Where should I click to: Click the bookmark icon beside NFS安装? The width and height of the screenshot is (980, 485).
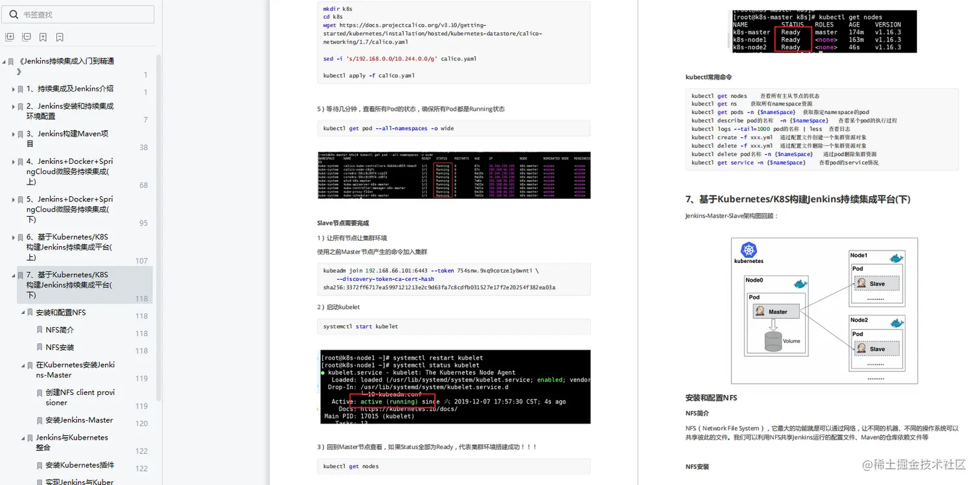[x=40, y=348]
